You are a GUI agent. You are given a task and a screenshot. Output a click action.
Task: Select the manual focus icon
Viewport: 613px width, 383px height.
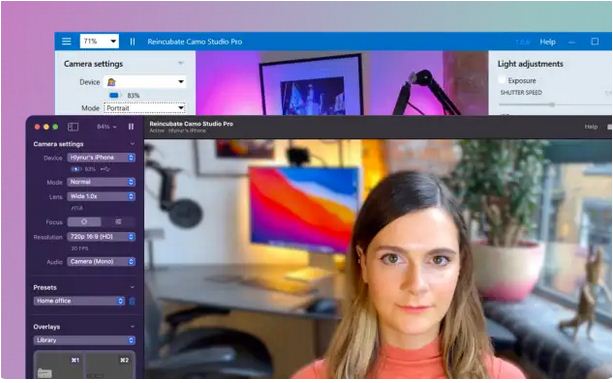(118, 222)
